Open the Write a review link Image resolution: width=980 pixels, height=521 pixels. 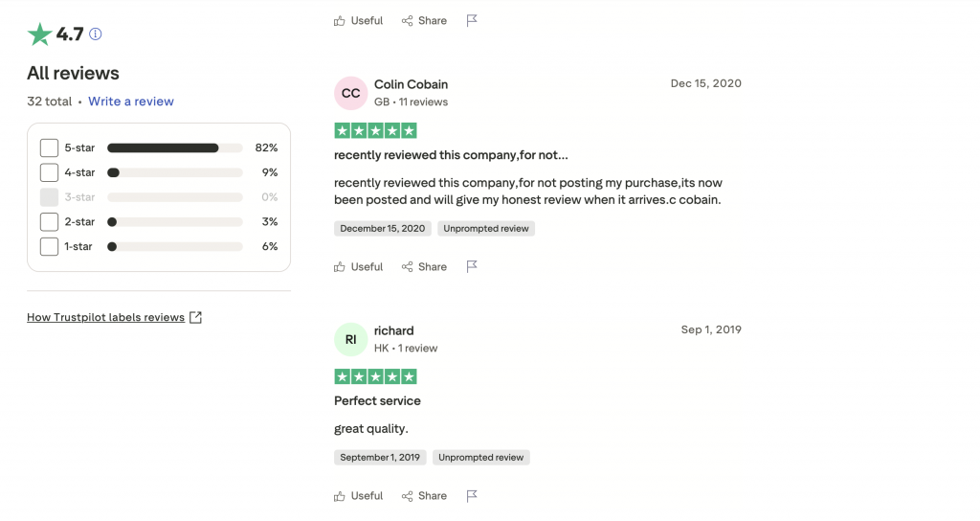point(131,102)
